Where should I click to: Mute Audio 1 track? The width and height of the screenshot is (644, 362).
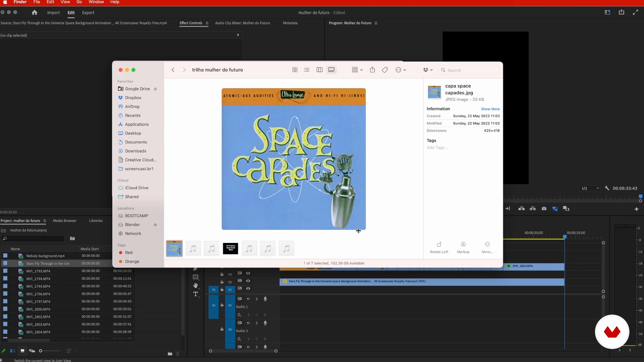248,299
